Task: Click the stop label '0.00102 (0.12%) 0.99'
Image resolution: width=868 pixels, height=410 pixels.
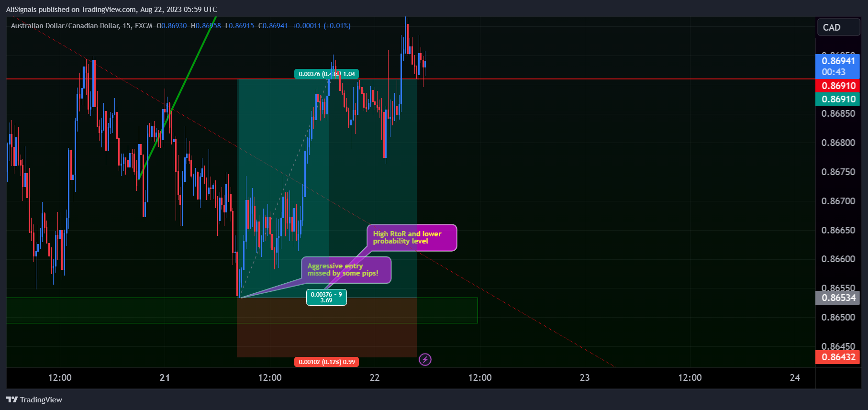Action: tap(327, 362)
